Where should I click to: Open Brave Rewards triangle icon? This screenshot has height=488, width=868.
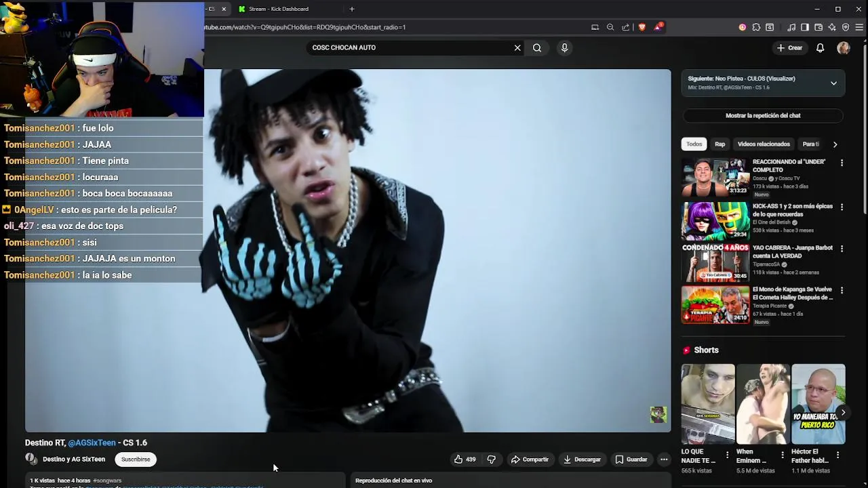[x=658, y=27]
